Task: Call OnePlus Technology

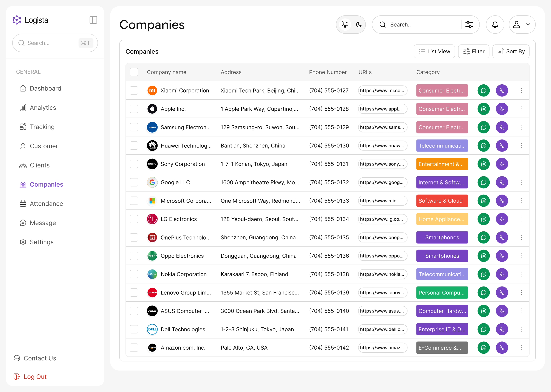Action: 502,237
